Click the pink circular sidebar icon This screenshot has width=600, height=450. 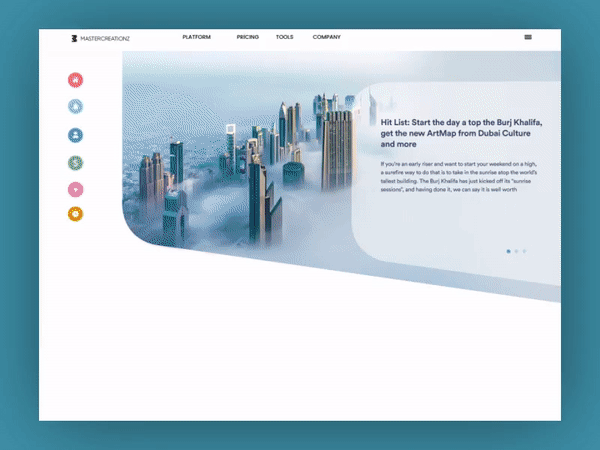click(x=75, y=189)
